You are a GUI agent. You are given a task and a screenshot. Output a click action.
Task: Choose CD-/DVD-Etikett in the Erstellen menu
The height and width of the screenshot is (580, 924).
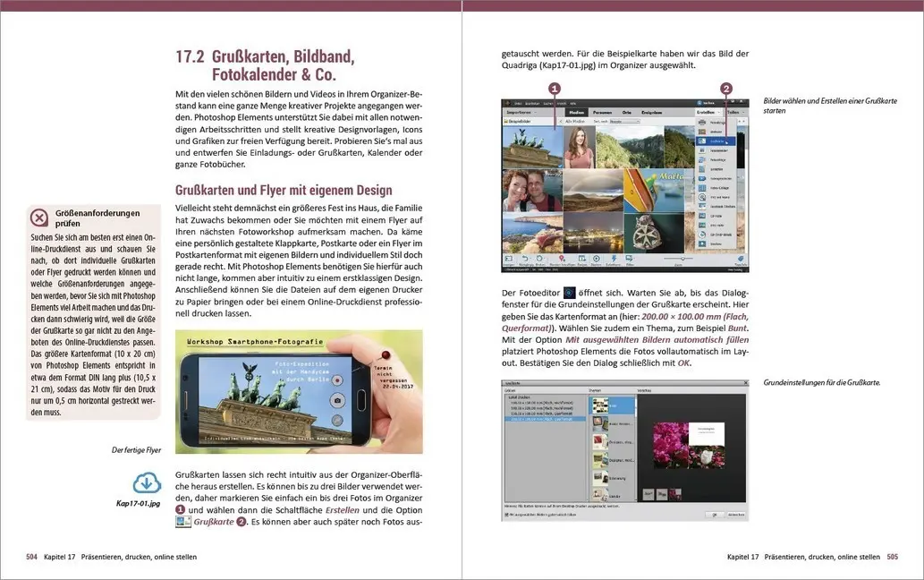coord(716,235)
